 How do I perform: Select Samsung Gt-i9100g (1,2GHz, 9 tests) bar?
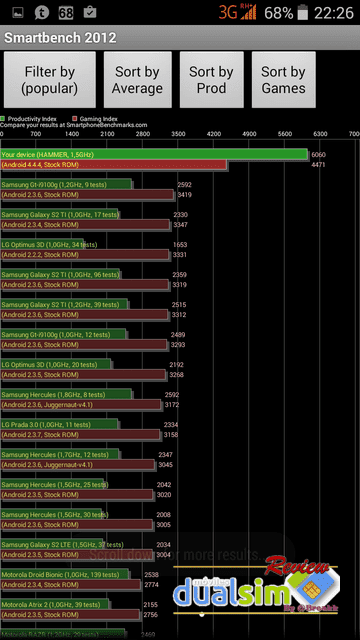tap(66, 184)
